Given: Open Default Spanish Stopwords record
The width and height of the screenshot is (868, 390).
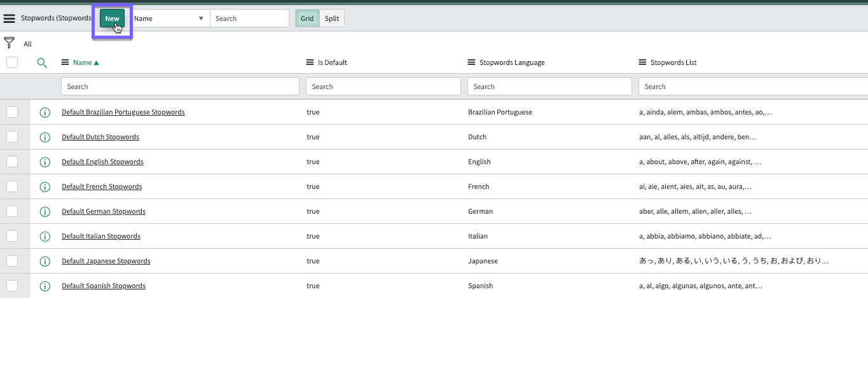Looking at the screenshot, I should [104, 286].
